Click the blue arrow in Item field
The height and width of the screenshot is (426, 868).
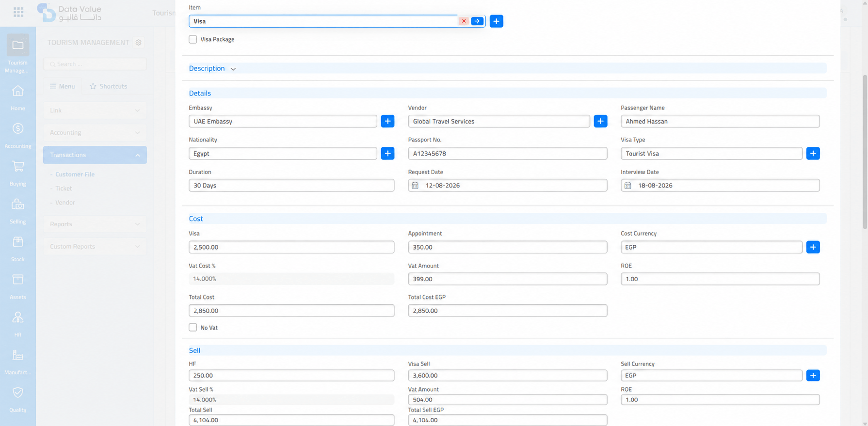click(477, 21)
